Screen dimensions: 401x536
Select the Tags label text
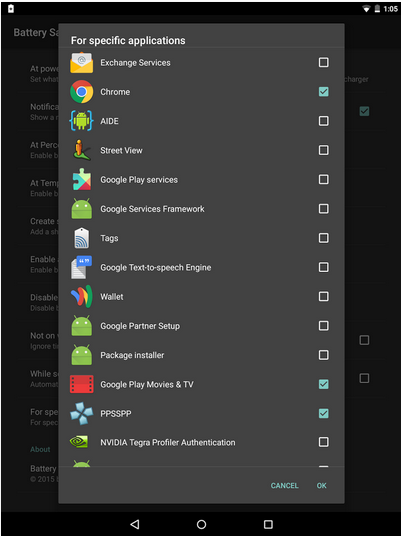coord(109,238)
